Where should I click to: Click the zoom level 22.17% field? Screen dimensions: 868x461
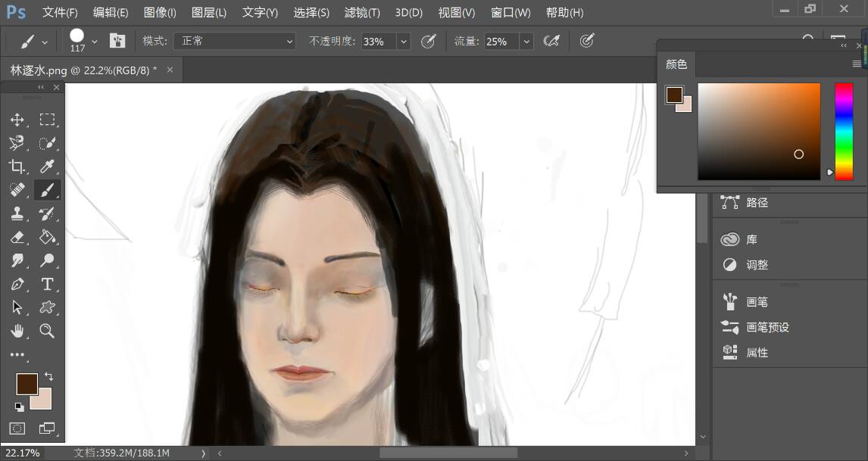point(23,453)
